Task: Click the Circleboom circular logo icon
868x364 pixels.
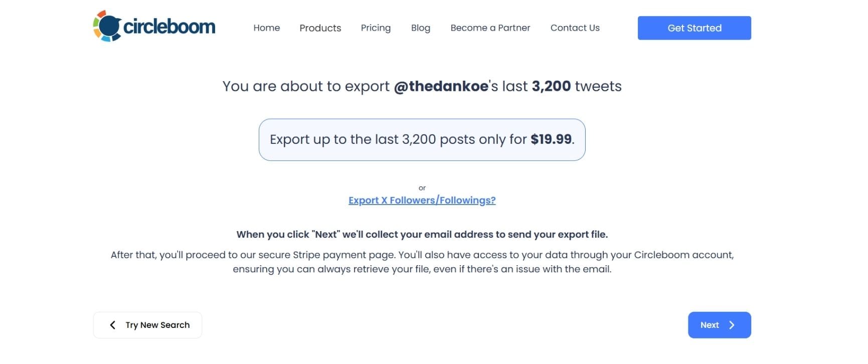Action: (x=107, y=26)
